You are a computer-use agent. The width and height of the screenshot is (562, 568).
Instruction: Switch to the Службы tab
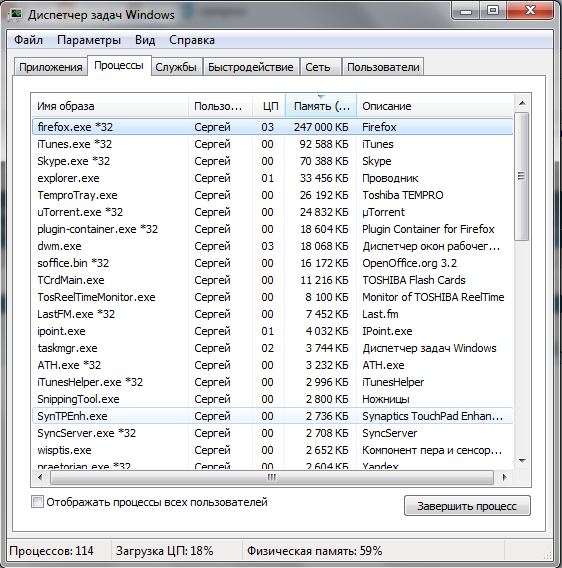pos(176,67)
